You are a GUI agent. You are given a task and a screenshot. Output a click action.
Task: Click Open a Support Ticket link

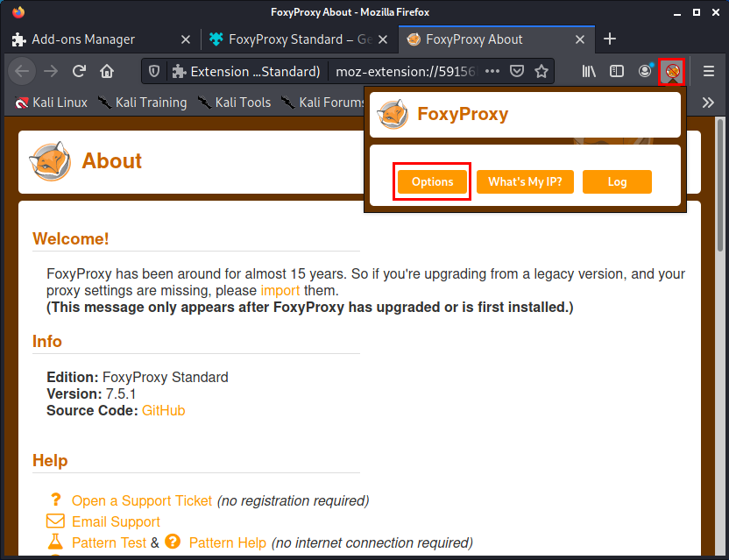tap(142, 500)
